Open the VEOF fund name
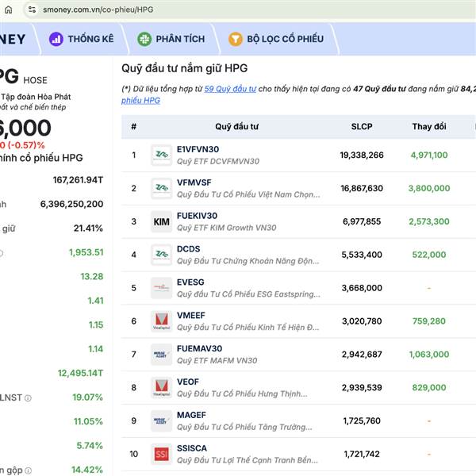The image size is (476, 476). pos(188,382)
